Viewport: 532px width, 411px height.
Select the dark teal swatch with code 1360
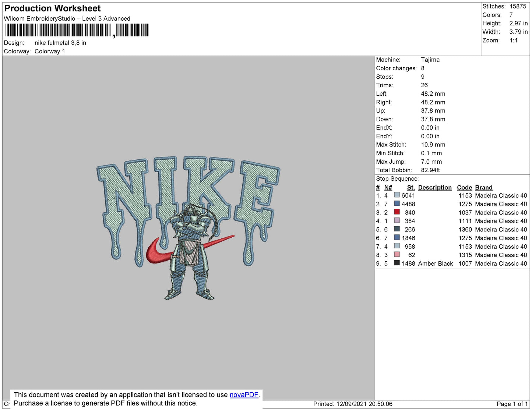(x=397, y=229)
